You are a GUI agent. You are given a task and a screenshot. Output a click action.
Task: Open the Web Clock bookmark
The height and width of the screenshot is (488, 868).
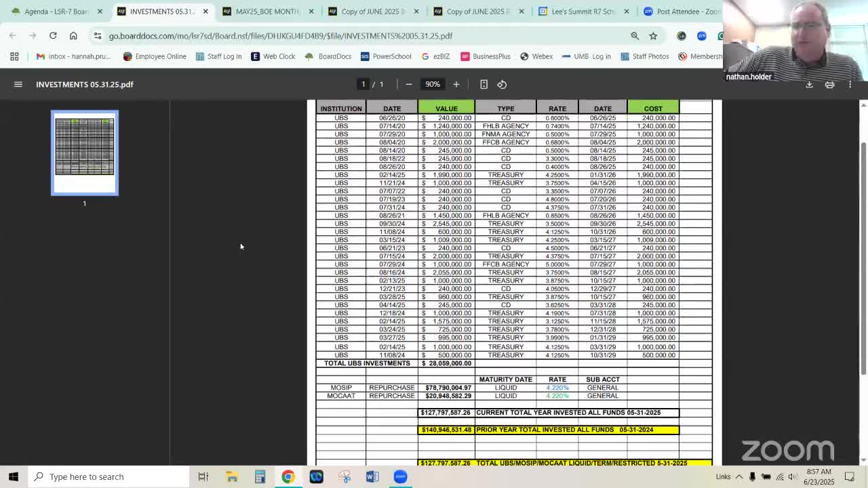[273, 56]
